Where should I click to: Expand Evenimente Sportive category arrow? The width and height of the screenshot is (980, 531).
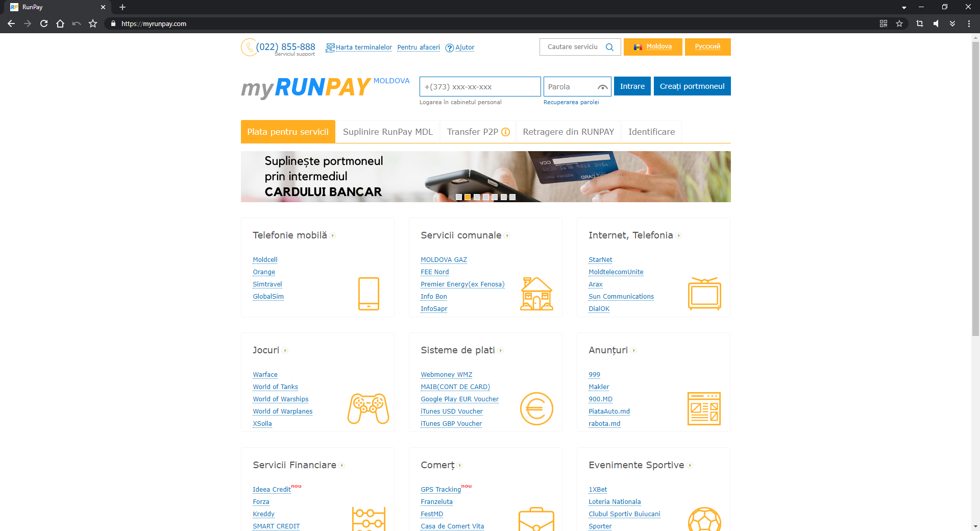click(x=690, y=466)
